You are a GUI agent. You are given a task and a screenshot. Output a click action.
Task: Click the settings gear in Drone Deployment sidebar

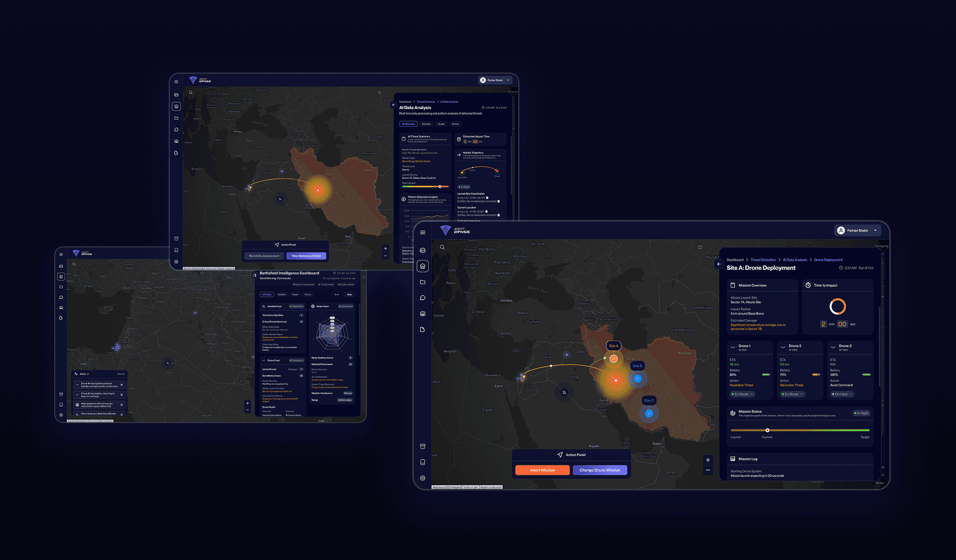point(422,478)
